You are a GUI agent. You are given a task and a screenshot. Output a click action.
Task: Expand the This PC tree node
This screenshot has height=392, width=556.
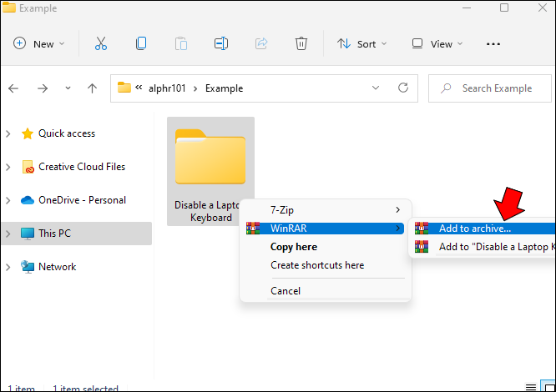click(x=8, y=234)
